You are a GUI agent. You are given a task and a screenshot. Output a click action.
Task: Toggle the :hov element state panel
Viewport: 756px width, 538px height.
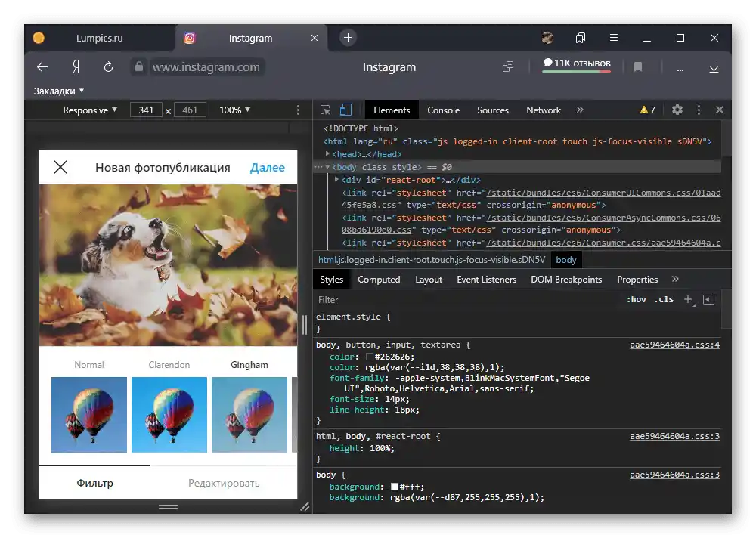[x=637, y=300]
